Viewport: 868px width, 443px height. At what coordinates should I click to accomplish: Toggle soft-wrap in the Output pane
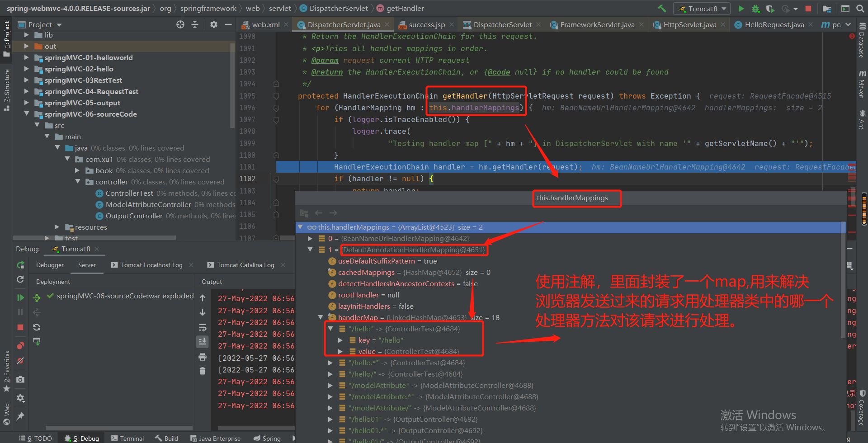point(203,327)
